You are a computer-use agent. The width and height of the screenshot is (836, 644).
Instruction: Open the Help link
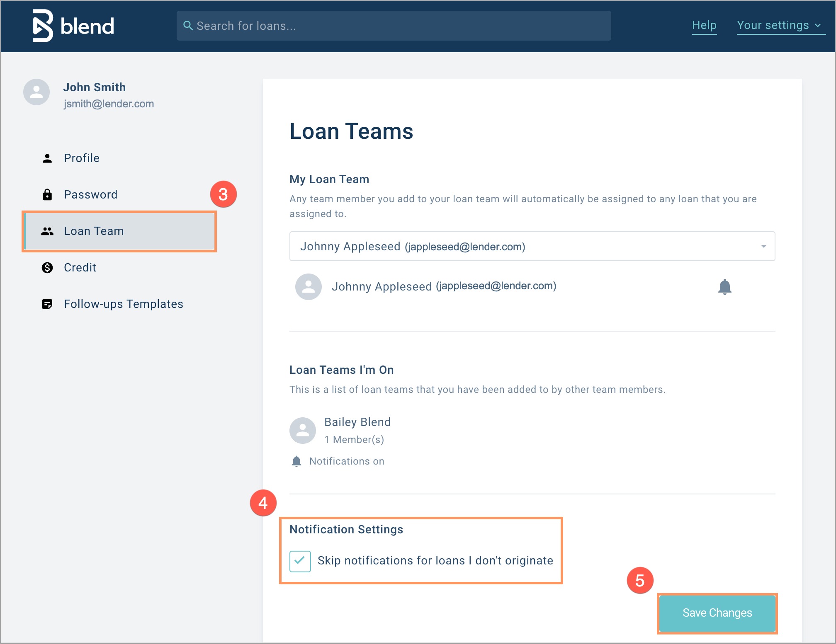(704, 25)
